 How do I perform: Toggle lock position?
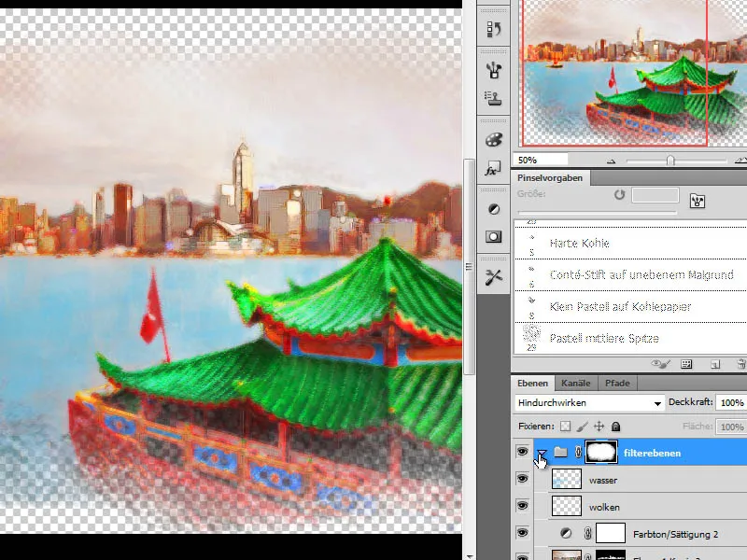pyautogui.click(x=599, y=427)
